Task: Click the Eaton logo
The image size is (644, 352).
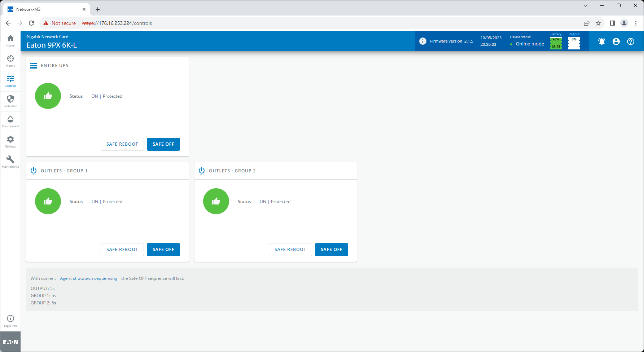Action: pos(10,342)
